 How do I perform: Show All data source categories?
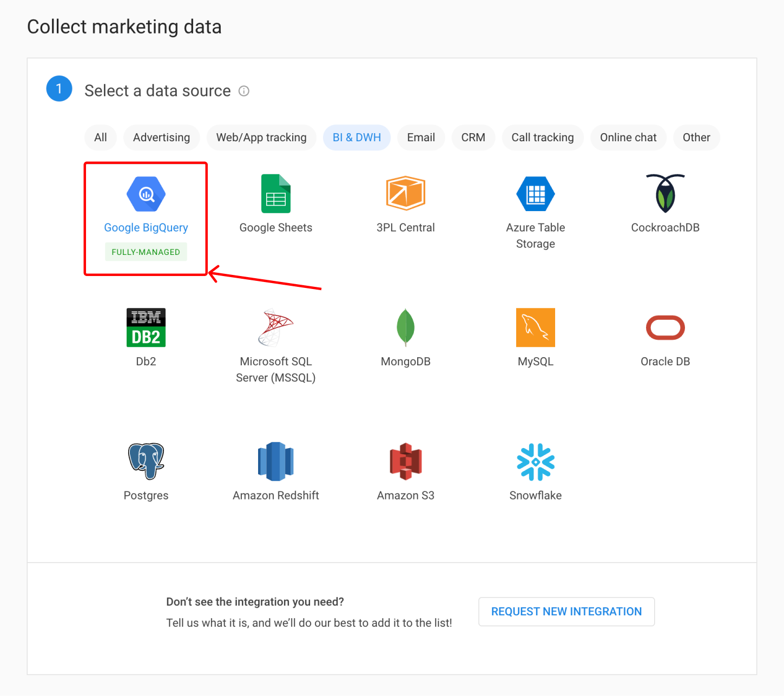(101, 137)
